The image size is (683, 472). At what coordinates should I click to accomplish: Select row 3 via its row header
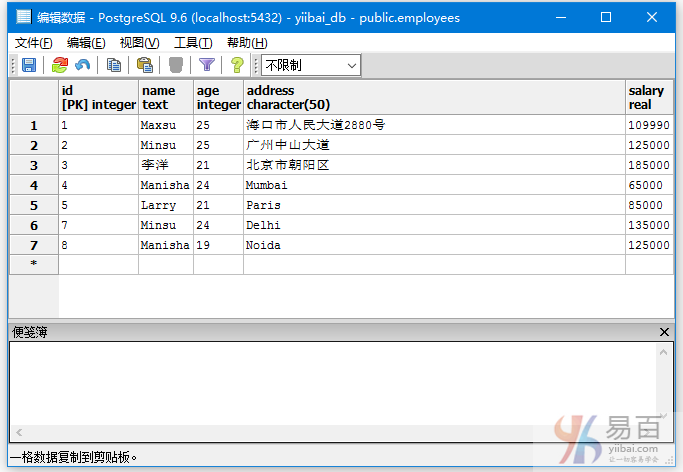pyautogui.click(x=34, y=165)
